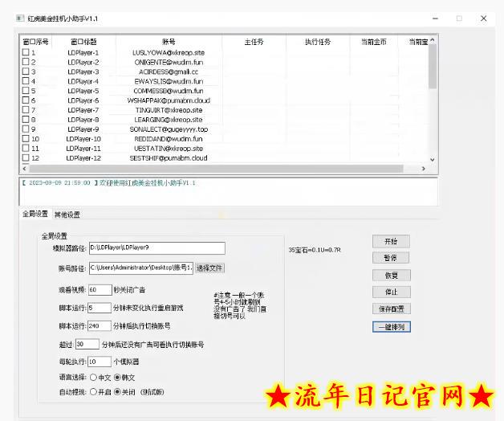504x421 pixels.
Task: Click the horizontal scrollbar right arrow
Action: (x=423, y=169)
